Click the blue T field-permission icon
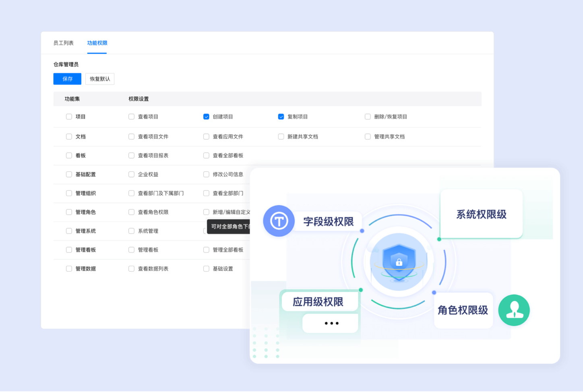 pyautogui.click(x=279, y=221)
